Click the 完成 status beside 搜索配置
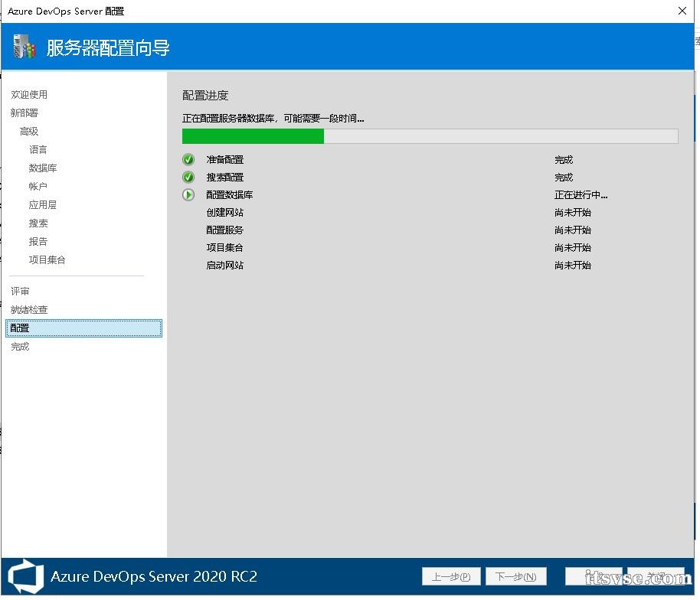The image size is (700, 600). click(x=564, y=178)
